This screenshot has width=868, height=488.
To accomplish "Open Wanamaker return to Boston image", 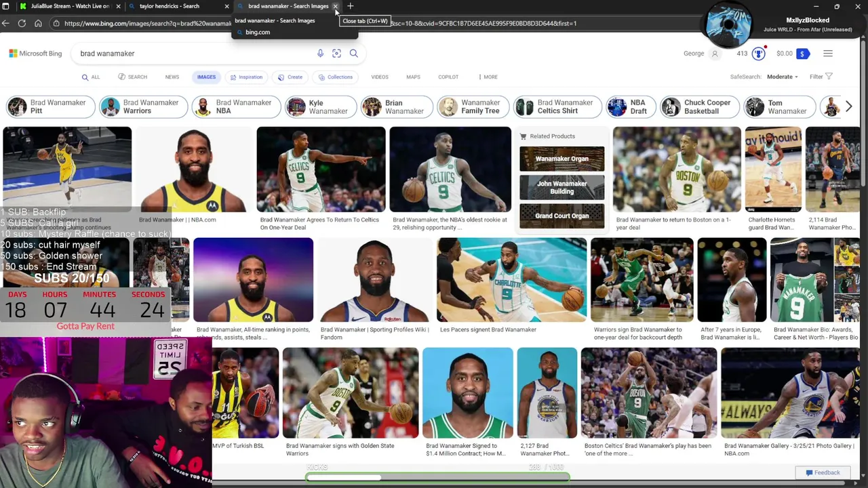I will [x=677, y=169].
